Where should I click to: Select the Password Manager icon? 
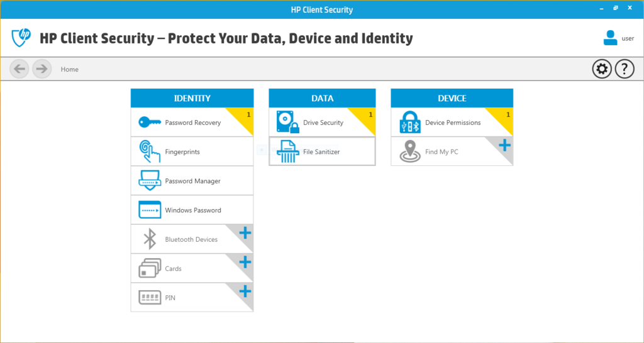(150, 181)
